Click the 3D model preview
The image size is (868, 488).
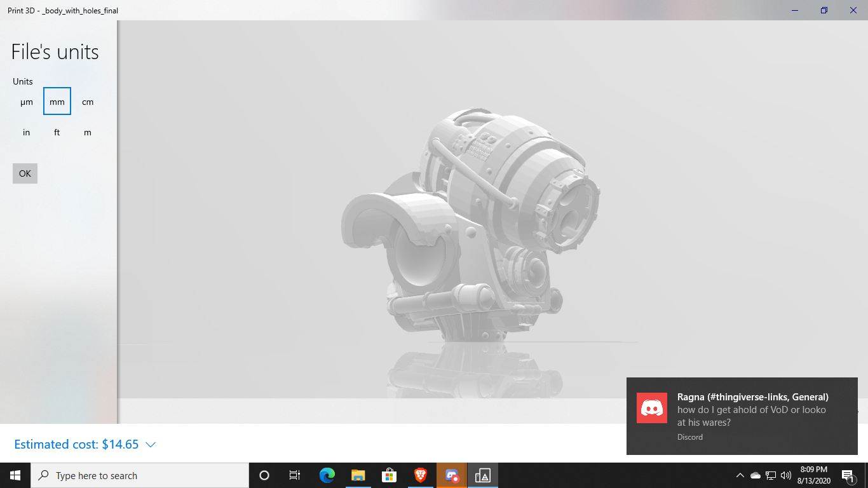[x=470, y=226]
